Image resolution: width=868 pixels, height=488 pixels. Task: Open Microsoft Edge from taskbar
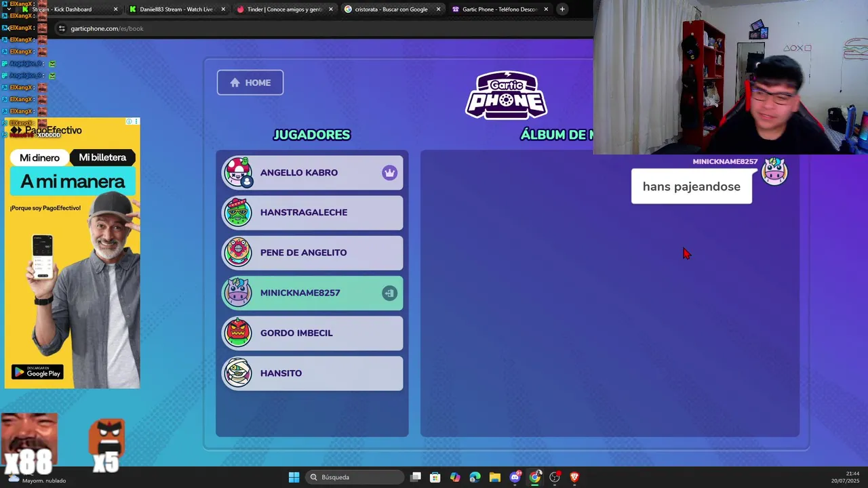(475, 477)
